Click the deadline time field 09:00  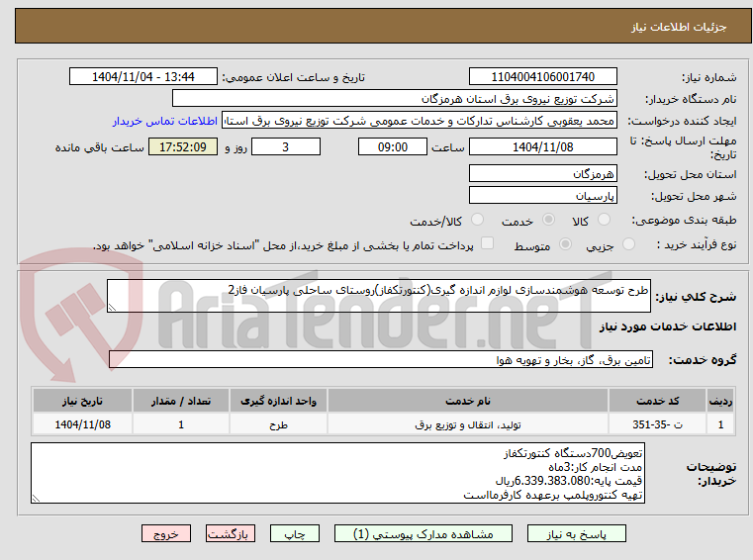click(x=393, y=146)
